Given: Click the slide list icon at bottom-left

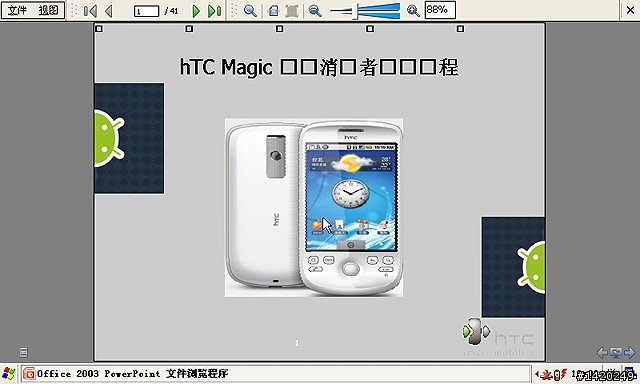Looking at the screenshot, I should point(24,352).
